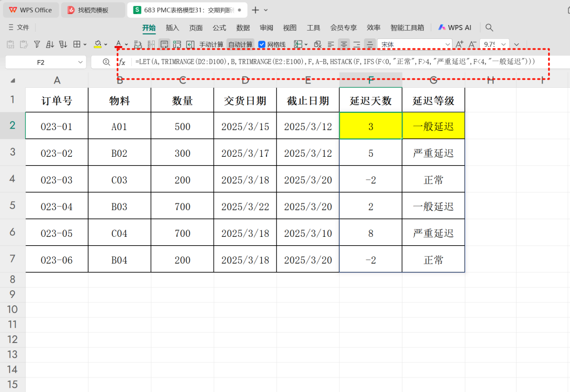Sort ascending with the A-Z icon
The image size is (570, 392).
point(50,44)
